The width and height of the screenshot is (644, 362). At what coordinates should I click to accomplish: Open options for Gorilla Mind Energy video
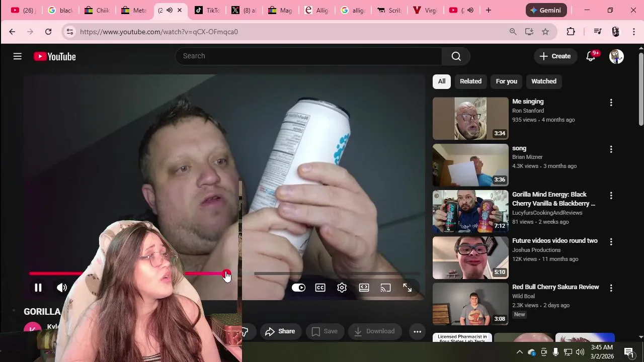pyautogui.click(x=611, y=196)
